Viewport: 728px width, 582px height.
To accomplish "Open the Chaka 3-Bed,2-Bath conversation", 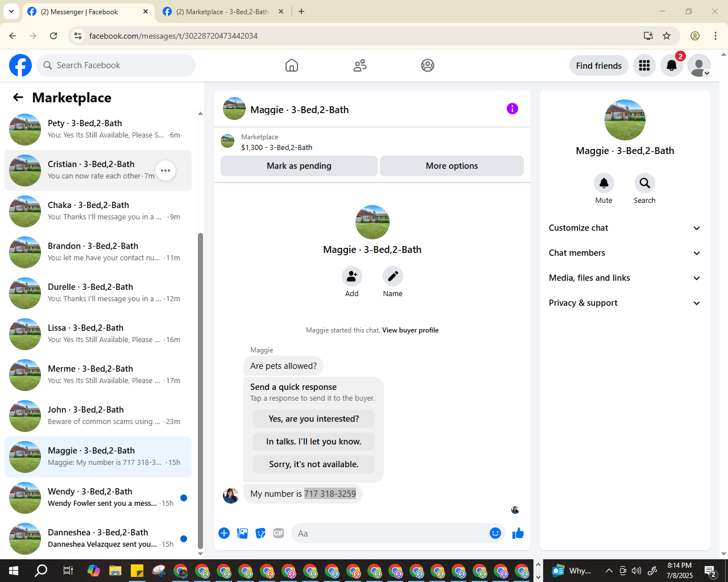I will pos(98,211).
